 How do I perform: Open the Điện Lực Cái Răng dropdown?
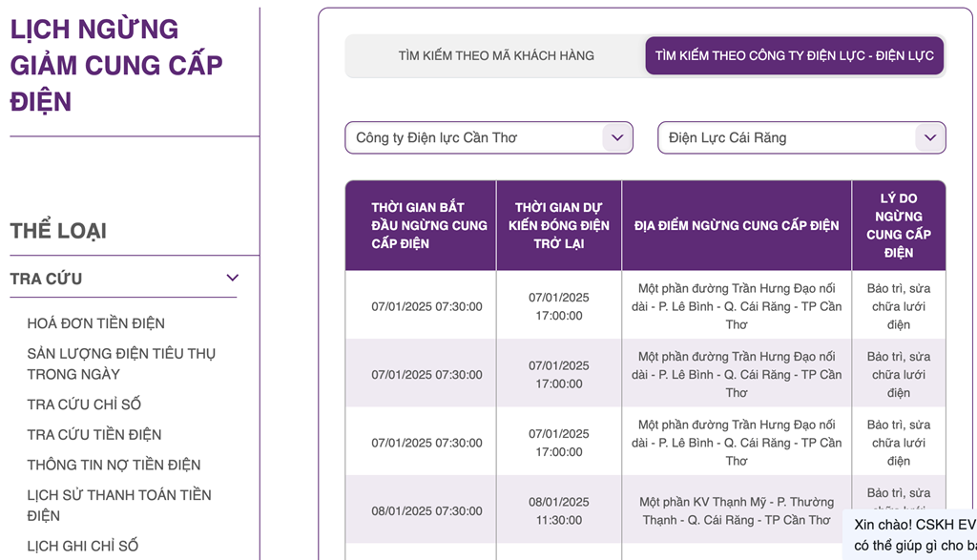pos(788,137)
